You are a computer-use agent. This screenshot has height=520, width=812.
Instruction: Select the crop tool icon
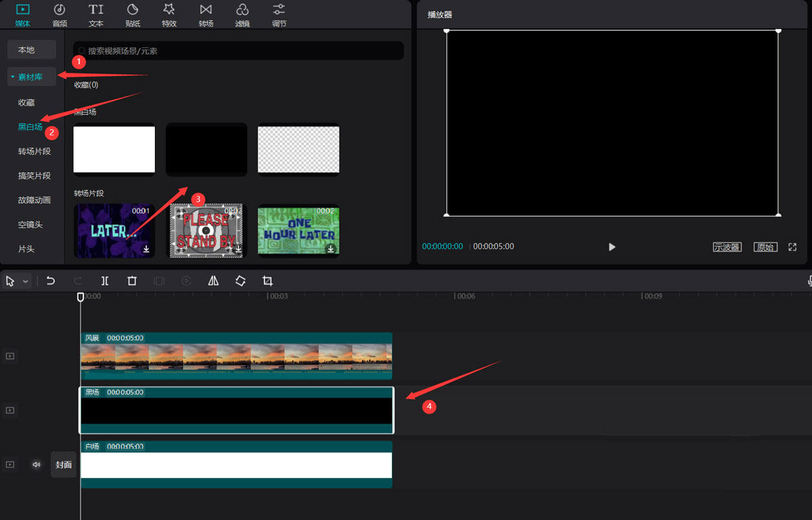pos(267,281)
